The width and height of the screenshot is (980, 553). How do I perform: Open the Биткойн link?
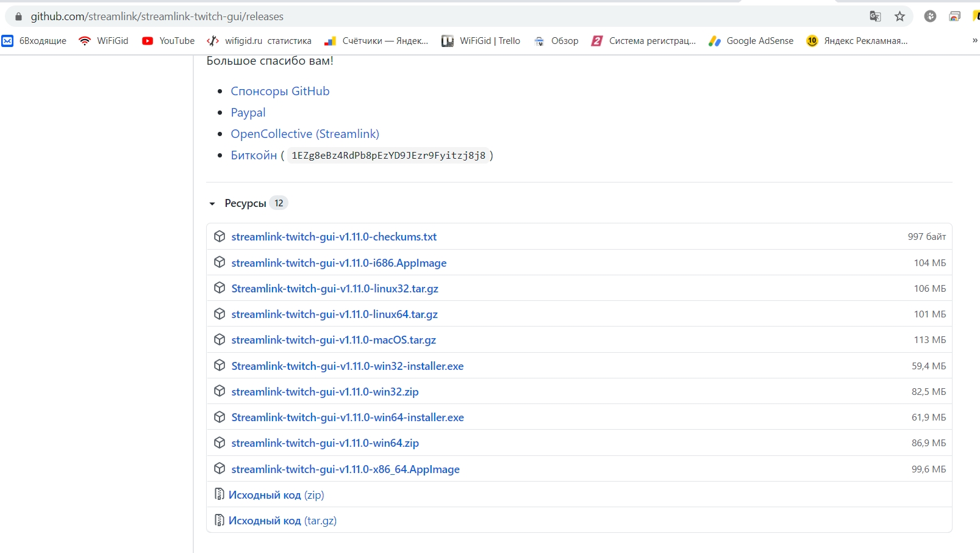coord(254,155)
